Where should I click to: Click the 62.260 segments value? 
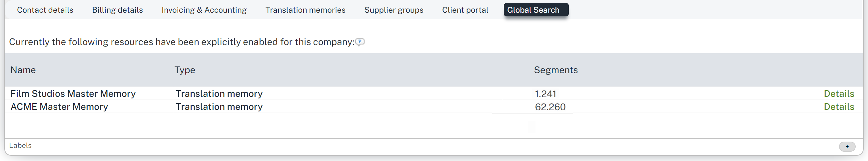(550, 107)
